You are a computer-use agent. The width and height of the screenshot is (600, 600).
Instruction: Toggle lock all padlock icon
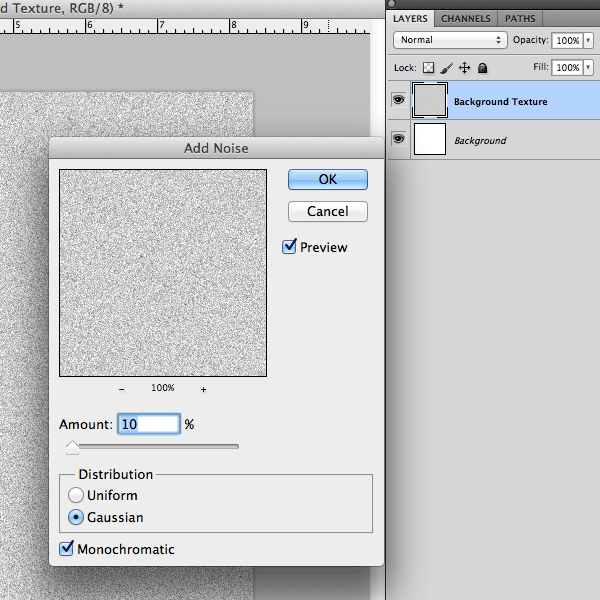[x=483, y=68]
